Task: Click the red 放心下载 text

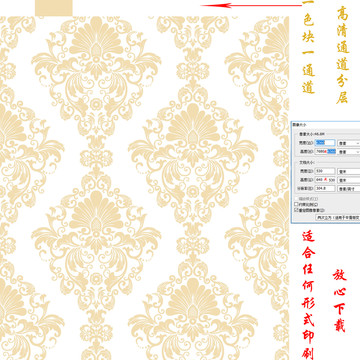Action: coord(340,300)
